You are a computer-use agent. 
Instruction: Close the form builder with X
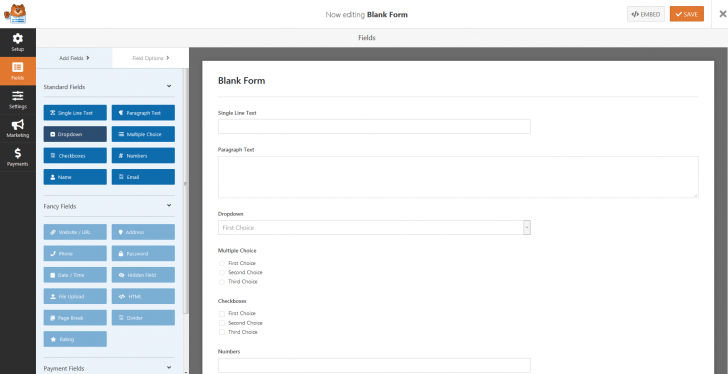pyautogui.click(x=722, y=14)
